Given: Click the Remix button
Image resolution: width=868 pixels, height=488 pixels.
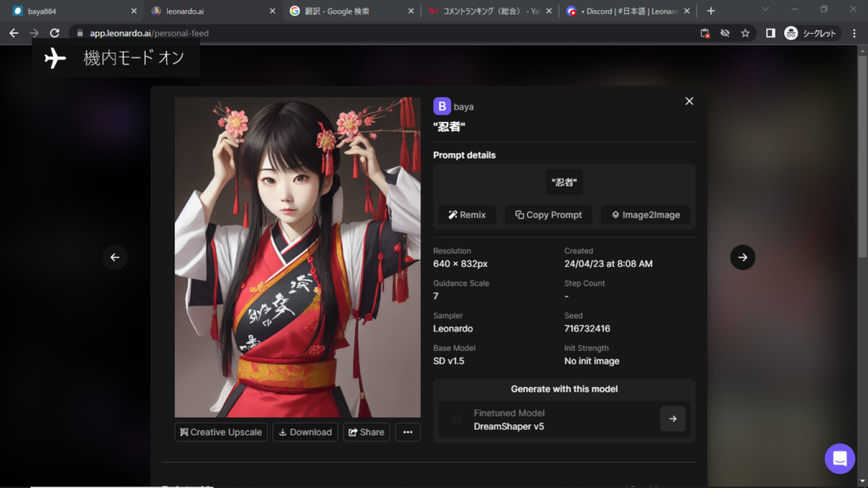Looking at the screenshot, I should click(467, 215).
